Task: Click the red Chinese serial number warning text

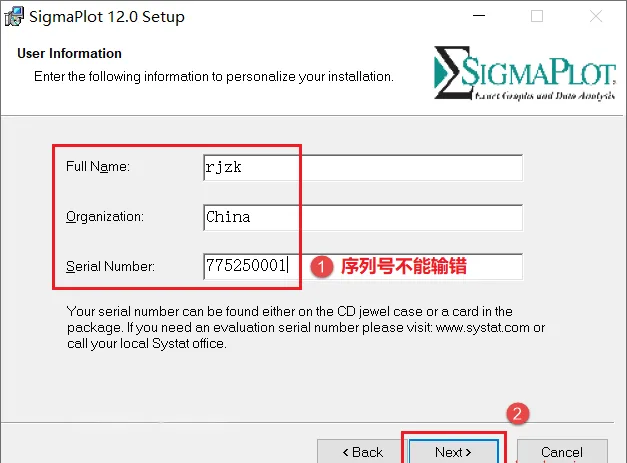Action: pos(404,266)
